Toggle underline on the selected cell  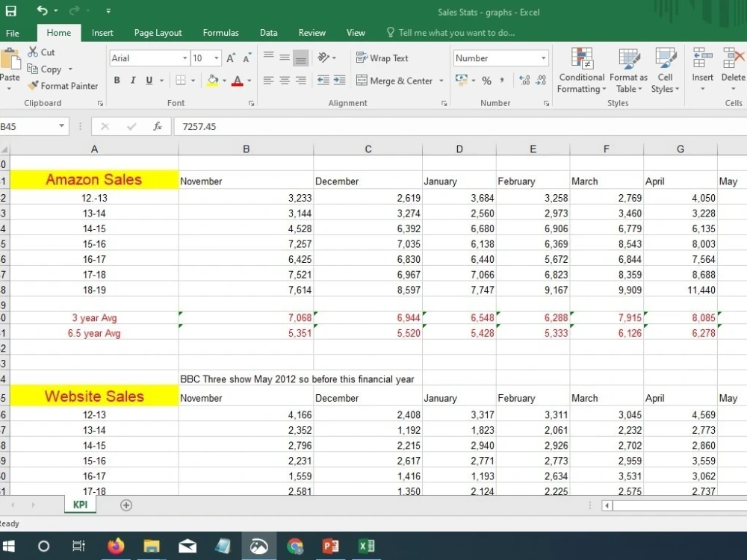(148, 80)
